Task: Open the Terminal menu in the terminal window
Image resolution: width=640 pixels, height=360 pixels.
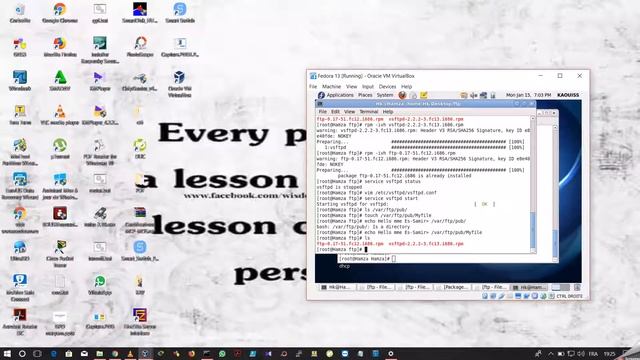Action: tap(369, 111)
